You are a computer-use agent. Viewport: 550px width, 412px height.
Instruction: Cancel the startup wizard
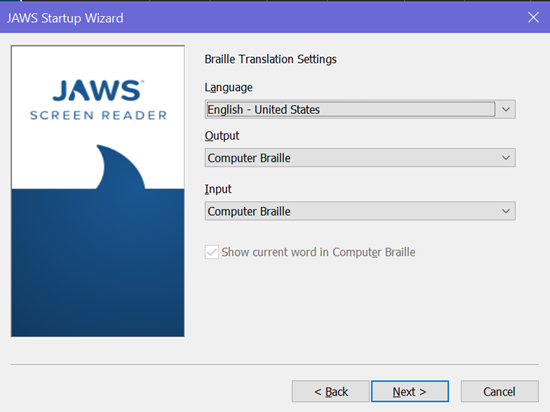click(x=499, y=391)
